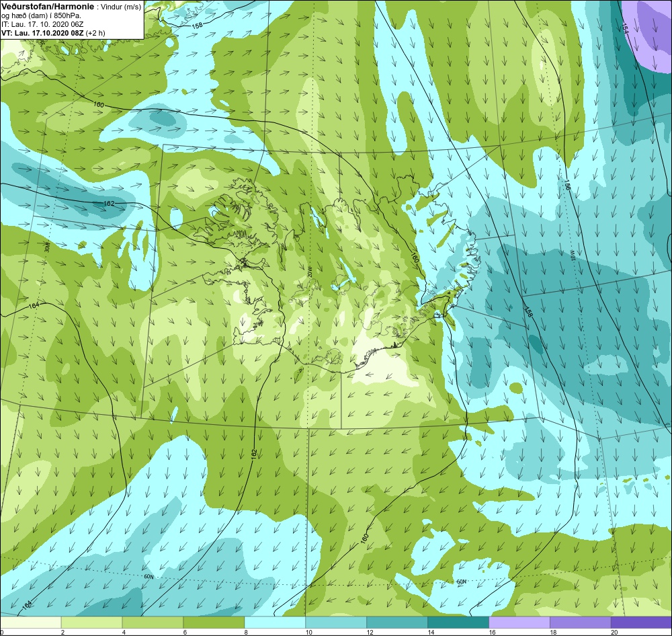The width and height of the screenshot is (672, 636).
Task: Click the 18–20 m/s purple legend swatch
Action: pyautogui.click(x=581, y=622)
